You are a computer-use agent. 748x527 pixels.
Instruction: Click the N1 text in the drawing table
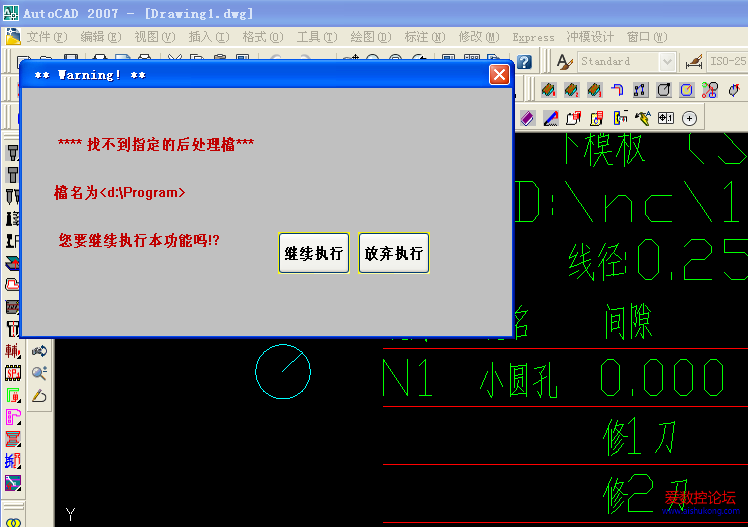[x=408, y=378]
